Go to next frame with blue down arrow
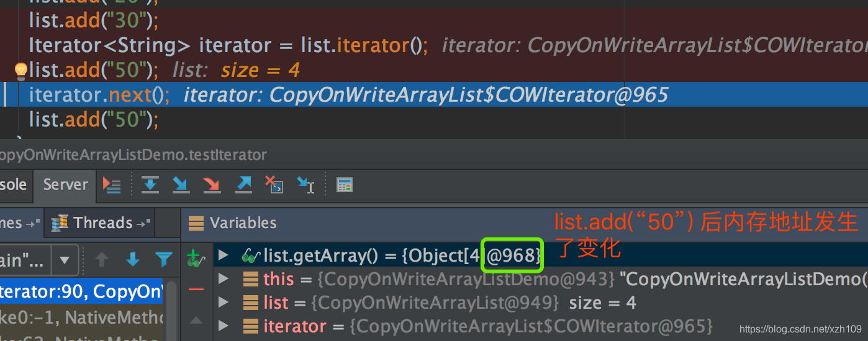Screen dimensions: 868x341 pyautogui.click(x=133, y=259)
